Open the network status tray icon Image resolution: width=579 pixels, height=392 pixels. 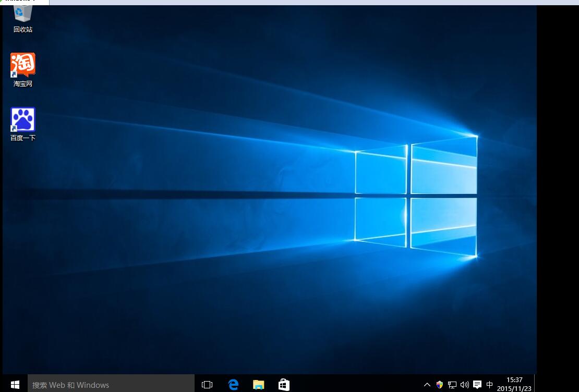click(x=452, y=385)
